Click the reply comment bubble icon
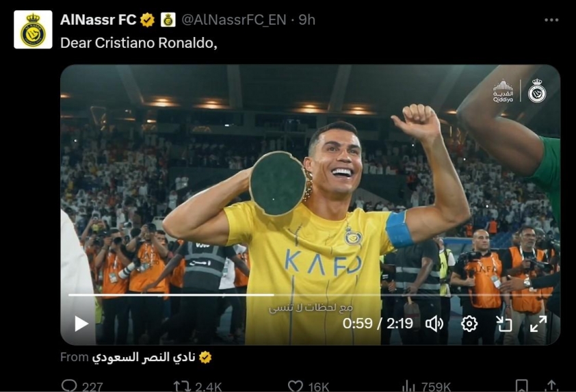Image resolution: width=576 pixels, height=392 pixels. pyautogui.click(x=69, y=386)
